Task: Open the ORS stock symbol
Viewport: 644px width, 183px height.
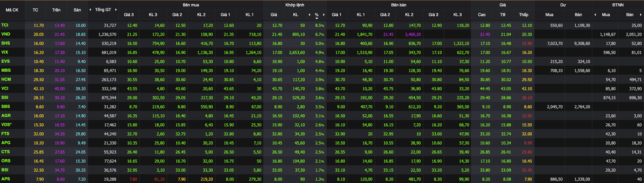Action: coord(6,161)
